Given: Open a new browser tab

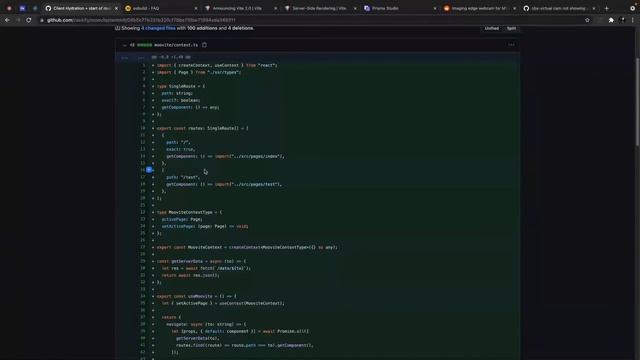Looking at the screenshot, I should click(607, 8).
